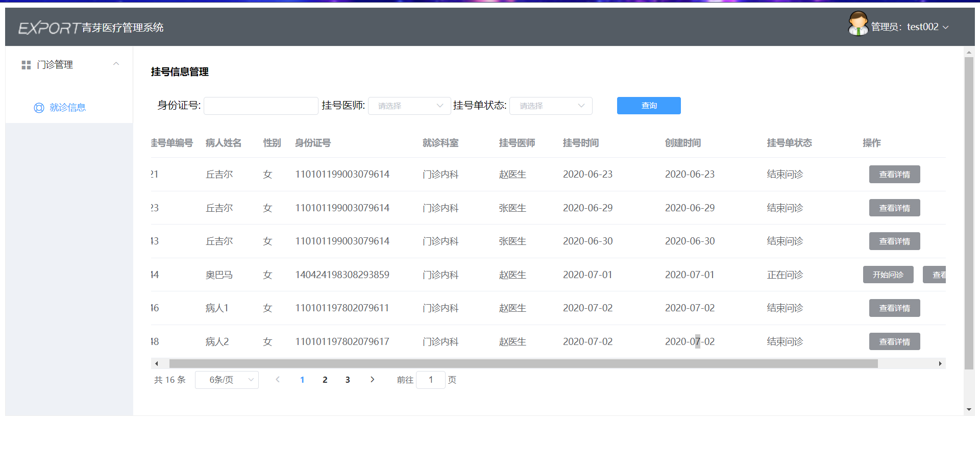Open the 6条/页 page size dropdown
Image resolution: width=980 pixels, height=470 pixels.
pyautogui.click(x=227, y=380)
